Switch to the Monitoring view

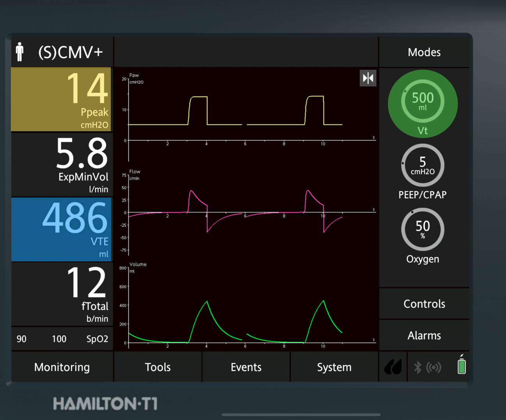pos(62,367)
